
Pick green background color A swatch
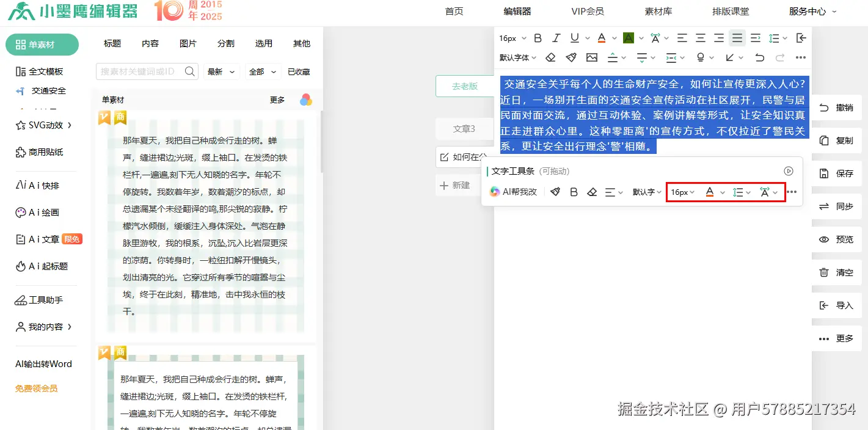tap(629, 38)
